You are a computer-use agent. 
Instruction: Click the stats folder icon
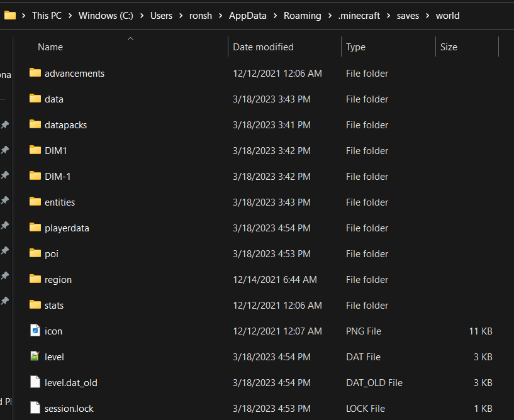(35, 305)
